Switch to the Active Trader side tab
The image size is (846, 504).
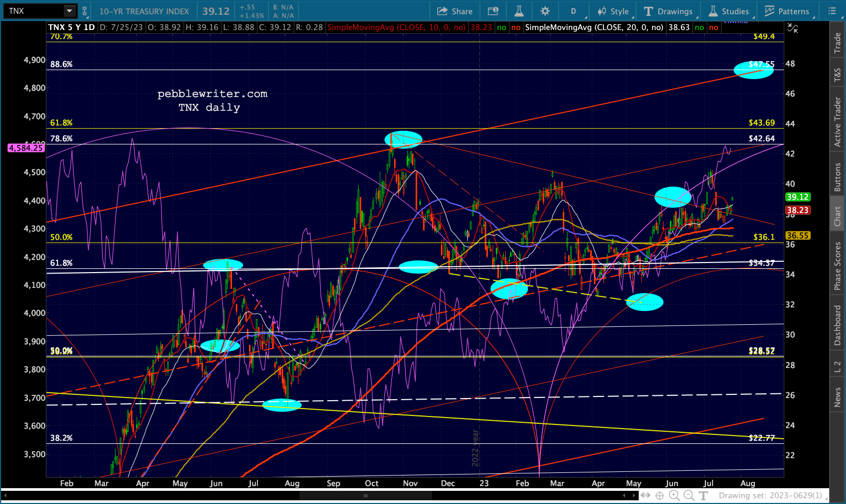[x=838, y=122]
